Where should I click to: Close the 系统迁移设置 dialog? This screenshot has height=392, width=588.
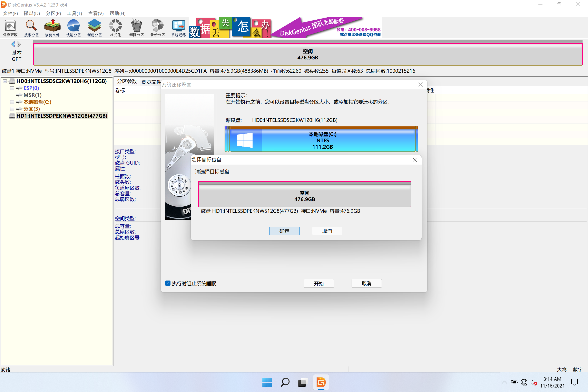pos(421,85)
